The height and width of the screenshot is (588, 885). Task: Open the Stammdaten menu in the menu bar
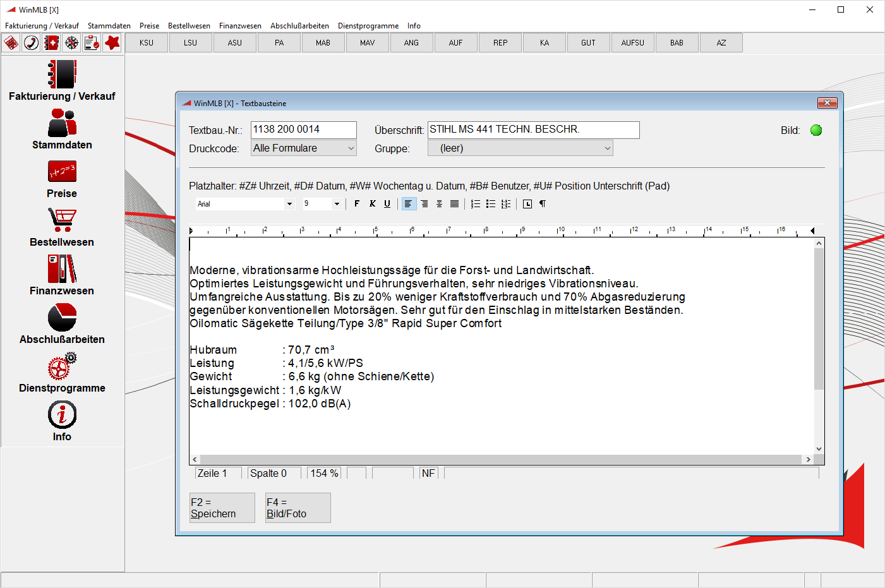[109, 26]
